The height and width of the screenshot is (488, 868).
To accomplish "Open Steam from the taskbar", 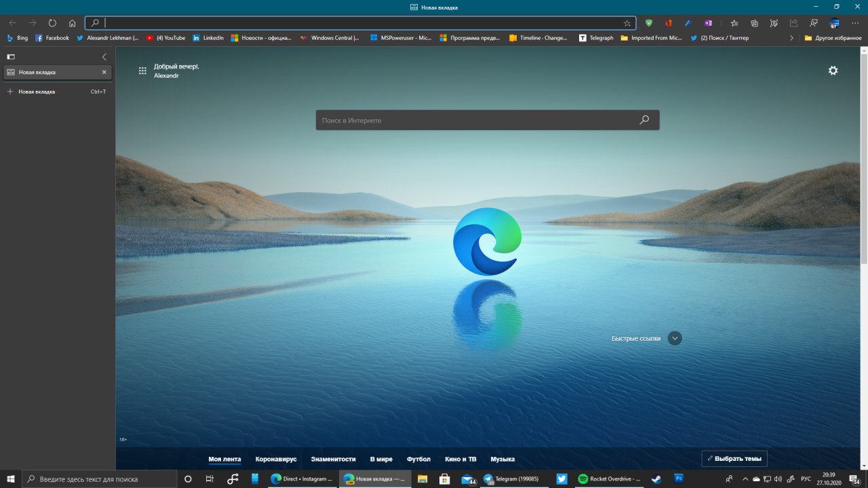I will click(x=656, y=479).
